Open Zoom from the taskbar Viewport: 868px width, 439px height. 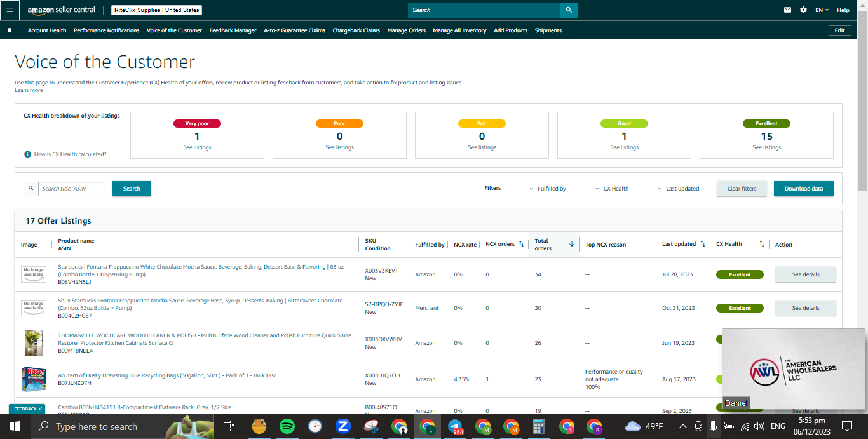click(x=342, y=426)
